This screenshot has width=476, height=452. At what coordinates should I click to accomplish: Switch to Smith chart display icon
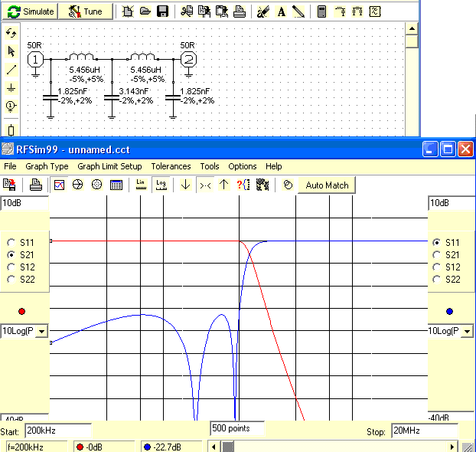pyautogui.click(x=77, y=185)
